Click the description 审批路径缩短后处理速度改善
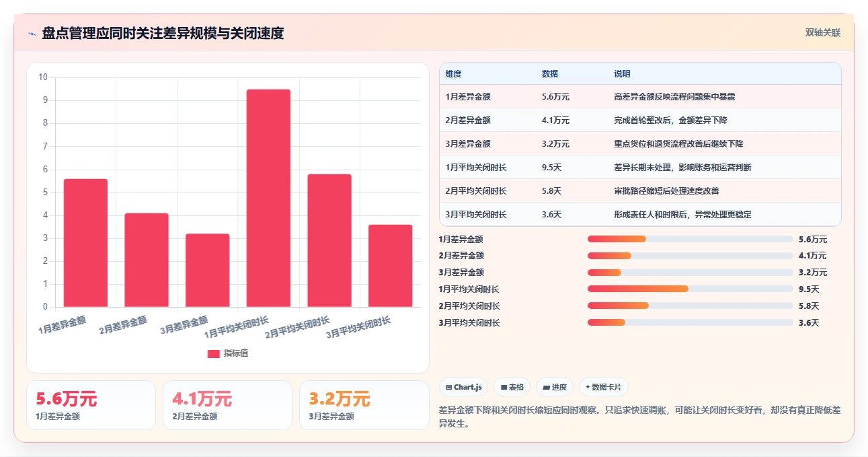This screenshot has width=868, height=457. (666, 191)
